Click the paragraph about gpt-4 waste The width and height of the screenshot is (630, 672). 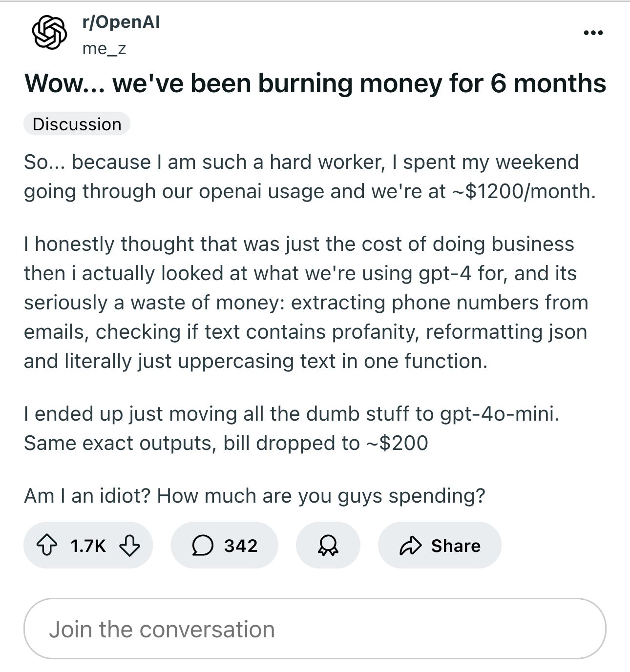click(306, 303)
